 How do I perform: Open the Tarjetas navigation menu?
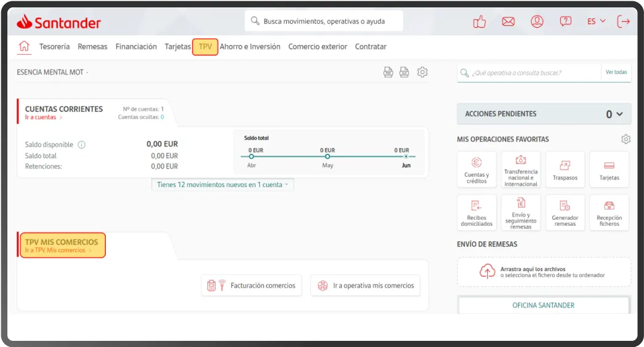click(x=178, y=46)
